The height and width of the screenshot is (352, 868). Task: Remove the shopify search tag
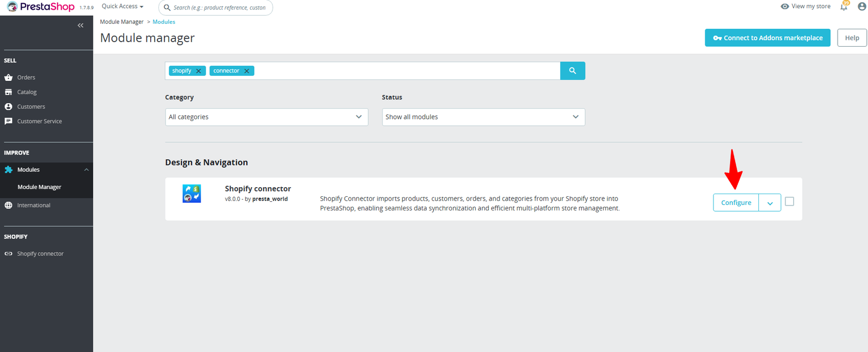199,71
